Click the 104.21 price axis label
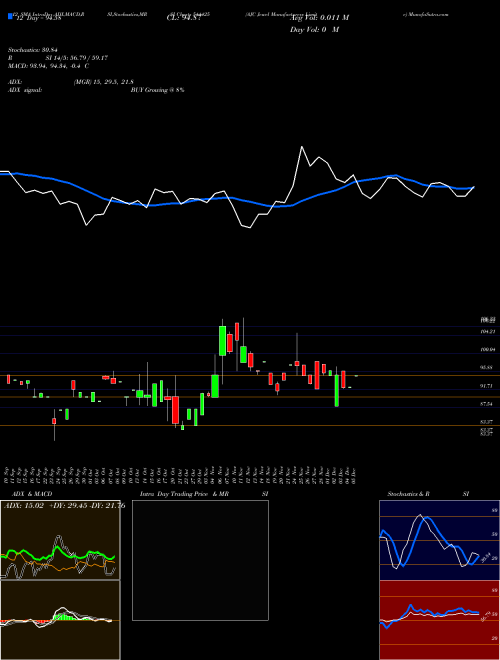Viewport: 500px width, 660px height. point(487,332)
